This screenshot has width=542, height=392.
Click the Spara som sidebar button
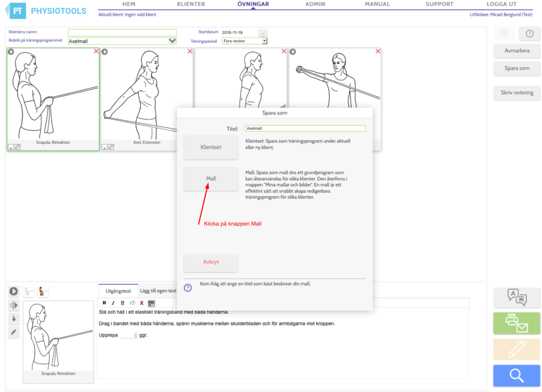[x=517, y=68]
